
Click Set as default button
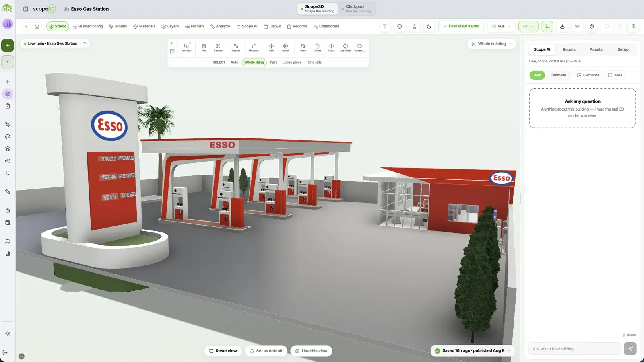pyautogui.click(x=266, y=351)
